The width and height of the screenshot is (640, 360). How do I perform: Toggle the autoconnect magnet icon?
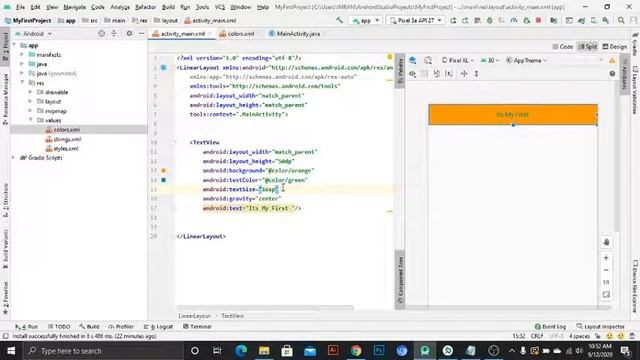click(437, 73)
